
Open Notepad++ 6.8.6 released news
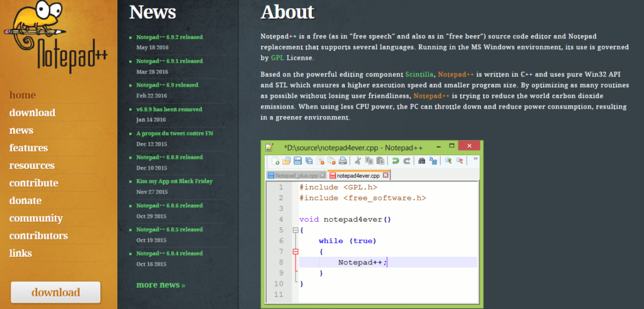coord(170,205)
